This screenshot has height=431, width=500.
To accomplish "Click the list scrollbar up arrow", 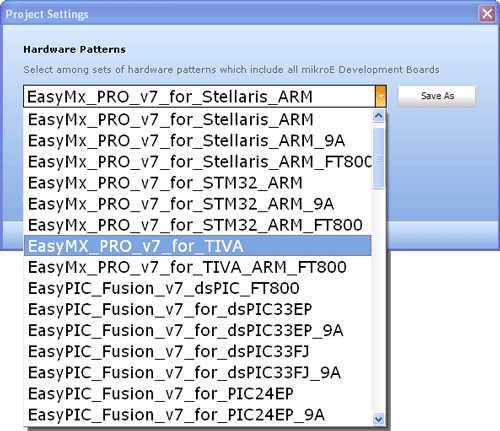I will pyautogui.click(x=379, y=116).
